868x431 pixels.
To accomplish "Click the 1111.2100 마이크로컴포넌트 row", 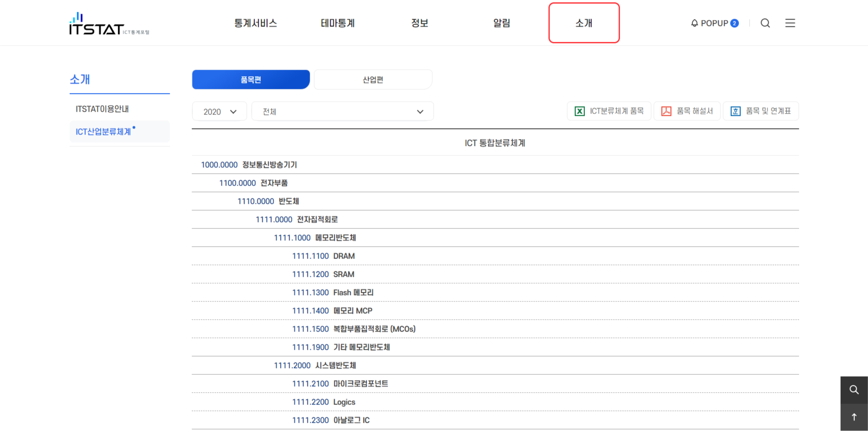I will pyautogui.click(x=495, y=384).
